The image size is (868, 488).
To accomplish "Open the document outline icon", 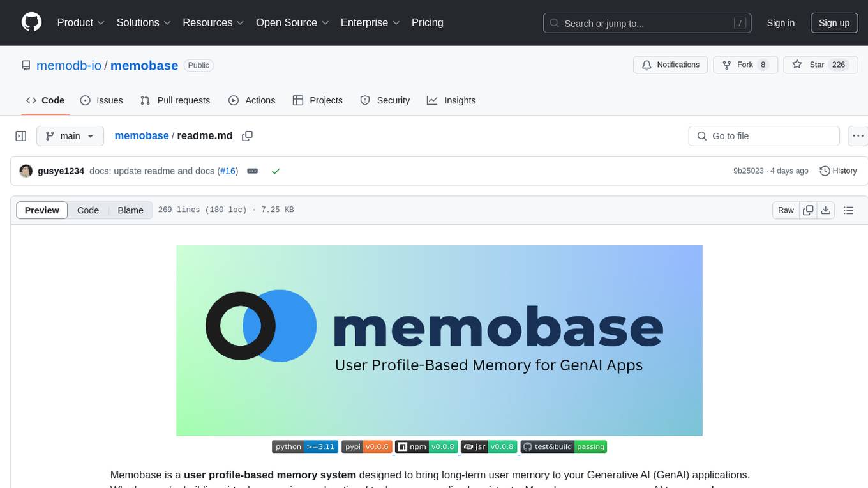I will tap(849, 210).
